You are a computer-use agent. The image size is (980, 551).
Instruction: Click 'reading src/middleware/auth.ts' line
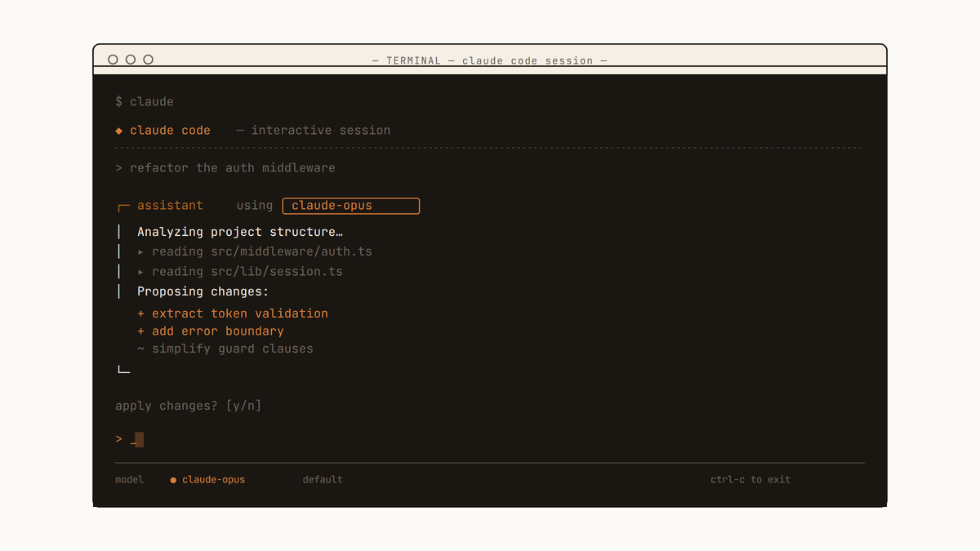click(262, 252)
